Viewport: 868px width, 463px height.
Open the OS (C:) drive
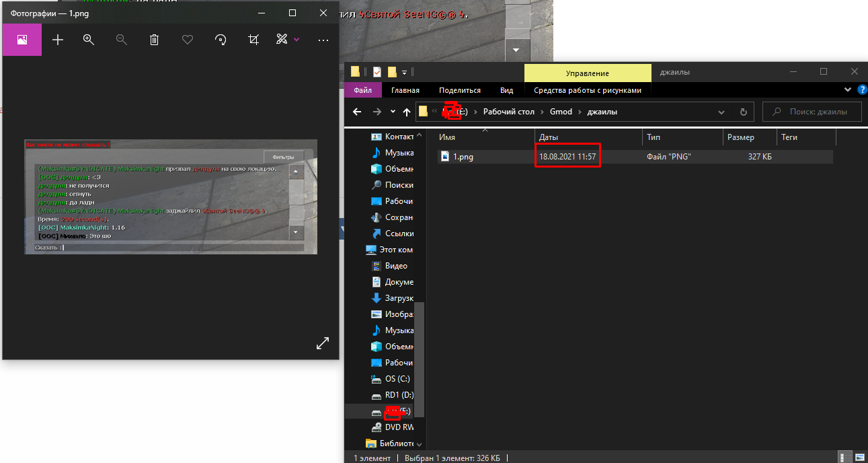point(391,379)
